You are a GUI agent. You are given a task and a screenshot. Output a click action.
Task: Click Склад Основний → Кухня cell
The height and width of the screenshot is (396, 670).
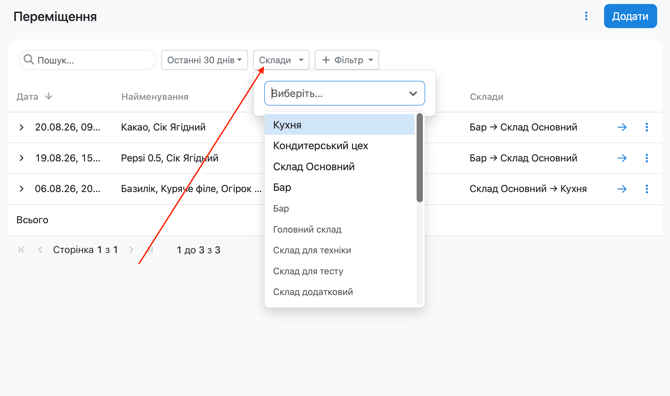528,189
